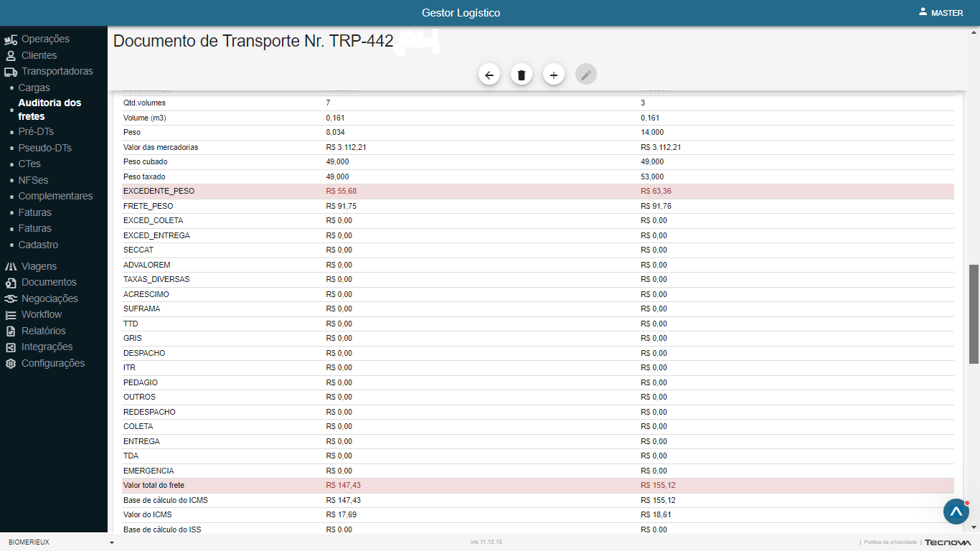The height and width of the screenshot is (551, 980).
Task: Click the Peso value 8,034
Action: tap(336, 133)
